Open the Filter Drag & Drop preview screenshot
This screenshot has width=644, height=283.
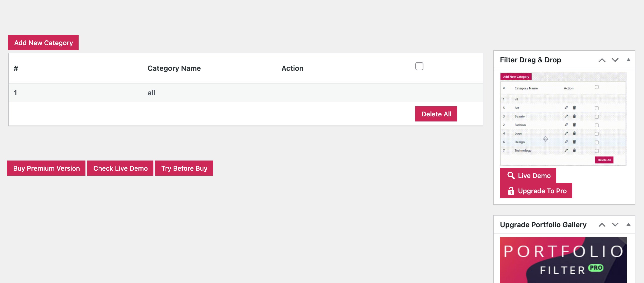[563, 119]
